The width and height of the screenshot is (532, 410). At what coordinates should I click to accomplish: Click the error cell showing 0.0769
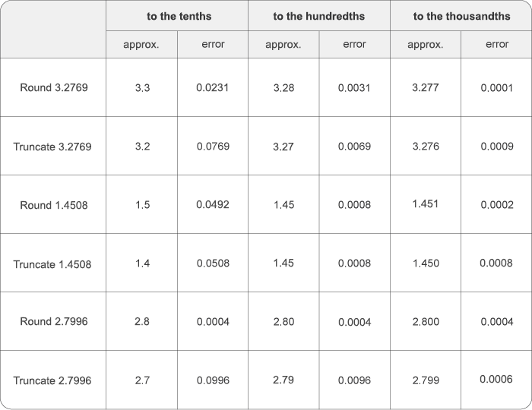pyautogui.click(x=213, y=146)
